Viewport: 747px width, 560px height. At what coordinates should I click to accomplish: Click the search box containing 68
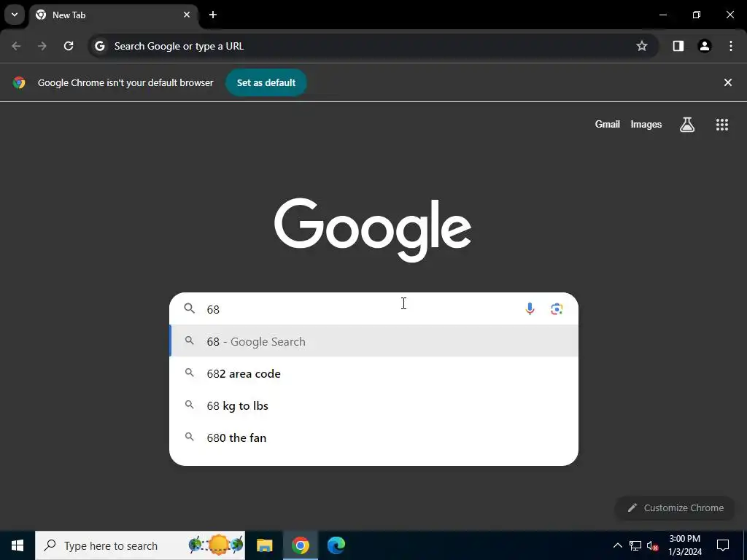(373, 309)
